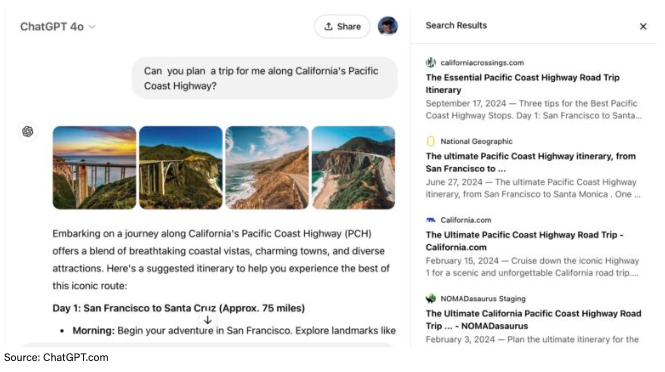Click the National Geographic yellow icon
This screenshot has height=372, width=665.
point(430,141)
